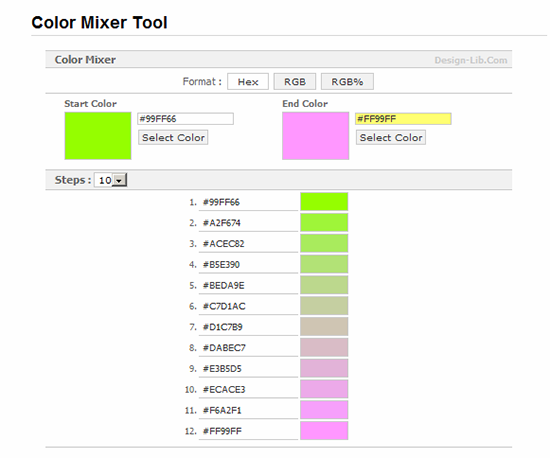Pick the #ACEC82 swatch in step 3

pyautogui.click(x=324, y=243)
